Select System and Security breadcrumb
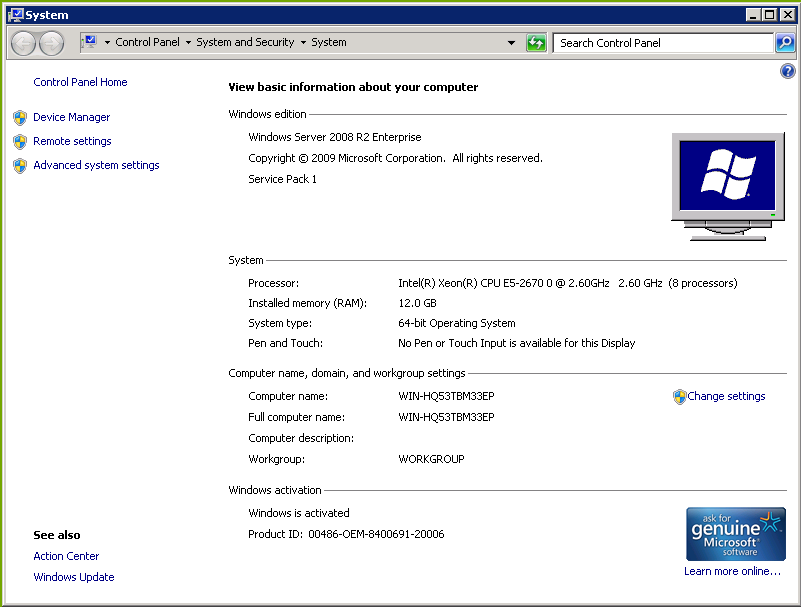 pyautogui.click(x=245, y=42)
